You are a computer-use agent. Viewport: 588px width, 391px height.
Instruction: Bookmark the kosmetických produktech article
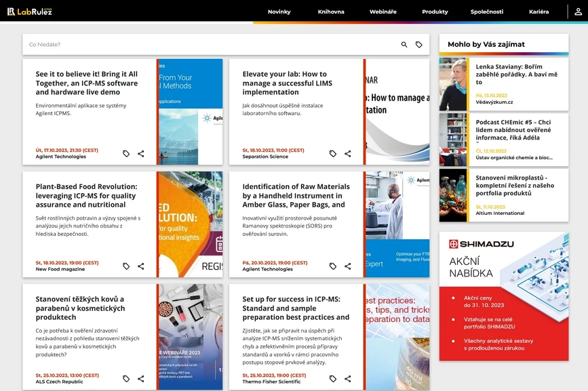[x=125, y=378]
